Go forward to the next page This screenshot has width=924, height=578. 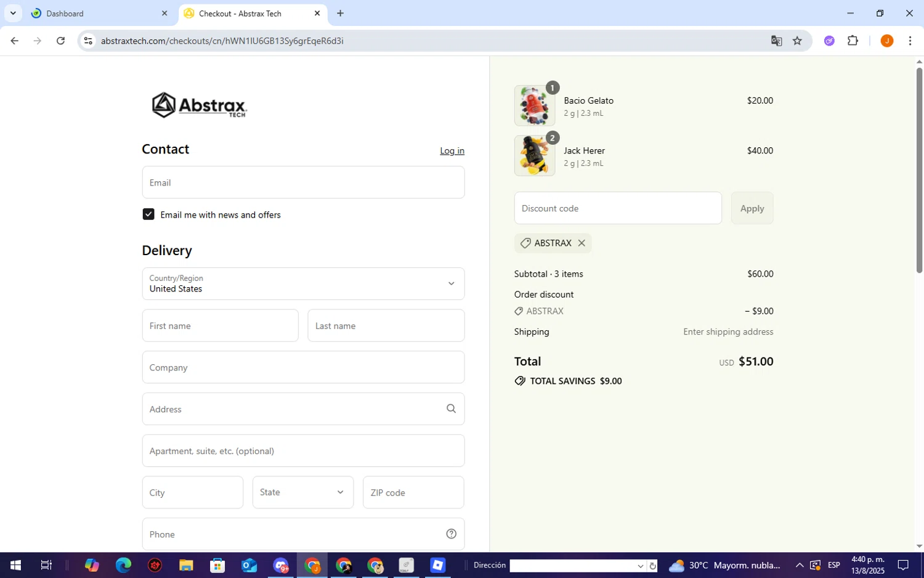coord(38,41)
